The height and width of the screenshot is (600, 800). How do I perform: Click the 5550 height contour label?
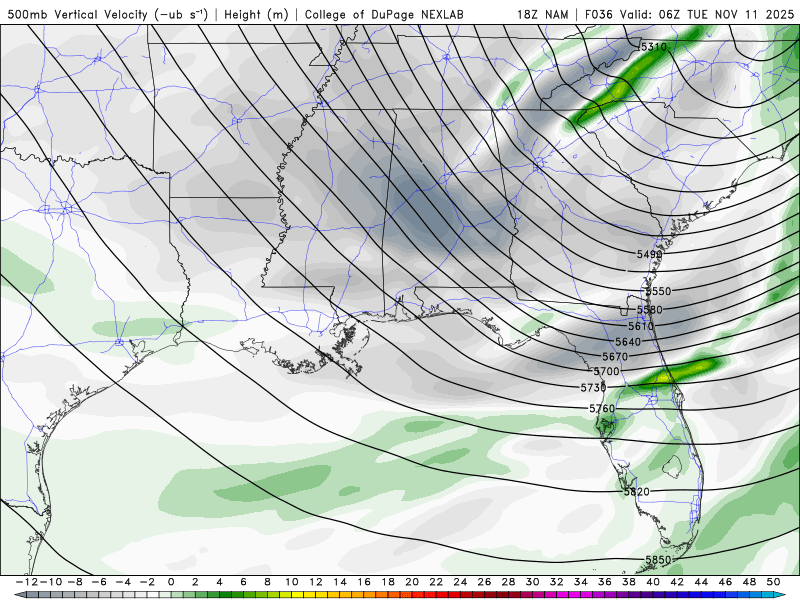coord(658,291)
